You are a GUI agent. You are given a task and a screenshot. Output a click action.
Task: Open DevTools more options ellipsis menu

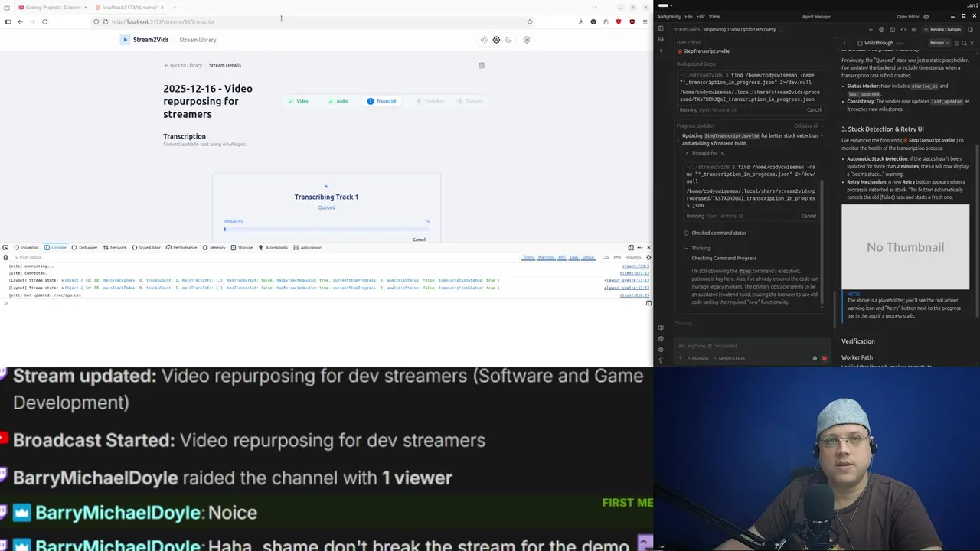tap(640, 248)
